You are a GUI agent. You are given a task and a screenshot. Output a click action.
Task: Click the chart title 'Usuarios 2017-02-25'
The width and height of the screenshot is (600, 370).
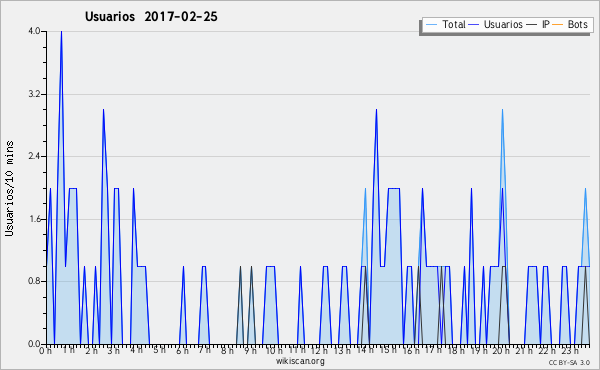click(x=151, y=17)
